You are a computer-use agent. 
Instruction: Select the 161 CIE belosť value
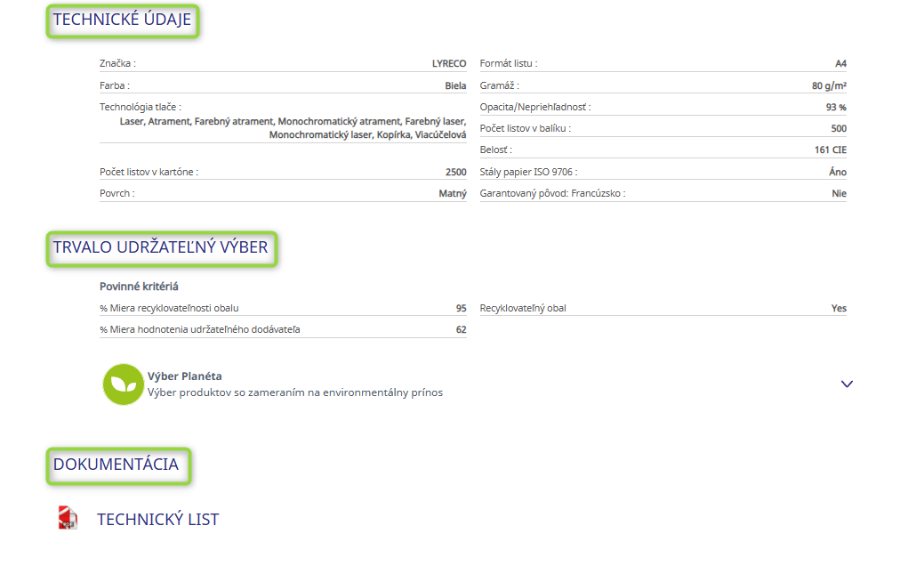tap(830, 150)
